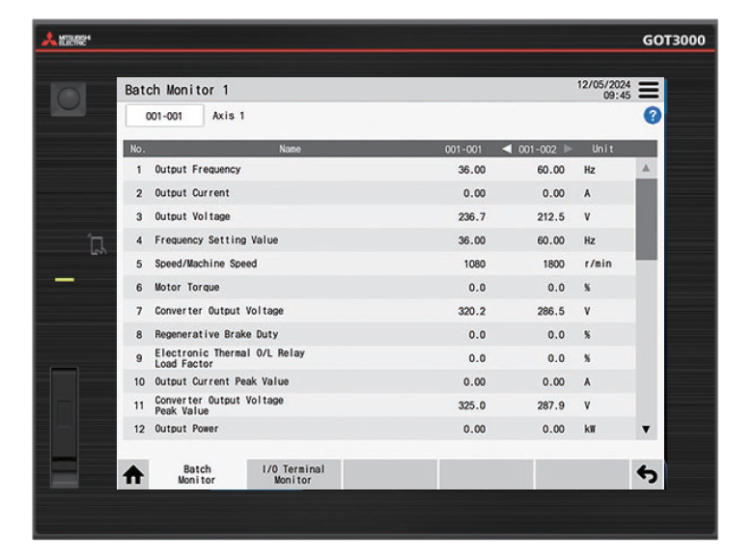Switch to the Batch Monitor tab
This screenshot has height=560, width=753.
pos(197,474)
